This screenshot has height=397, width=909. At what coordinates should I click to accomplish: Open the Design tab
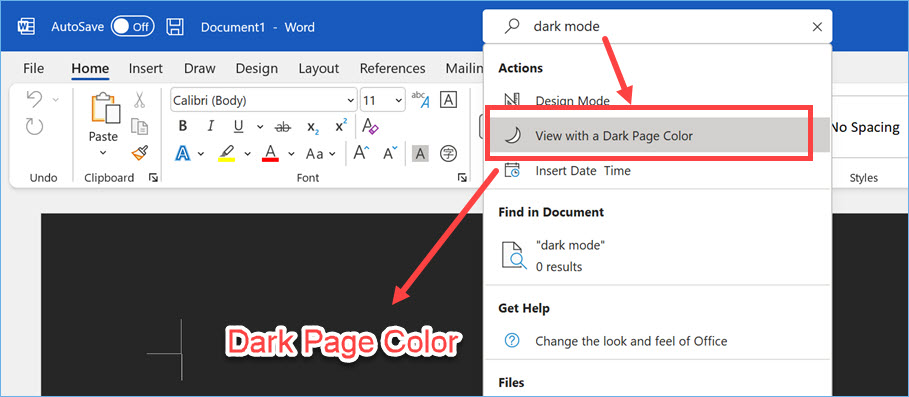point(256,68)
